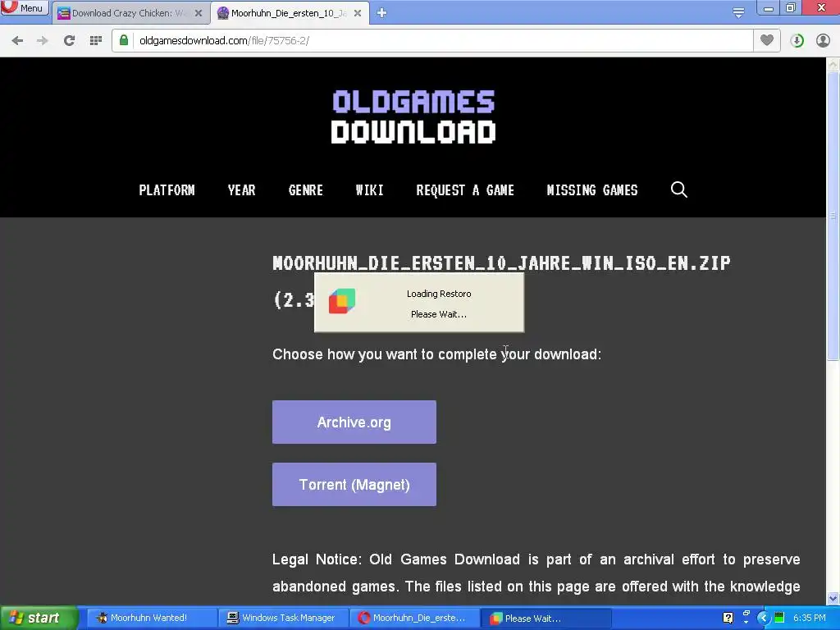
Task: Open the GENRE navigation menu
Action: tap(305, 190)
